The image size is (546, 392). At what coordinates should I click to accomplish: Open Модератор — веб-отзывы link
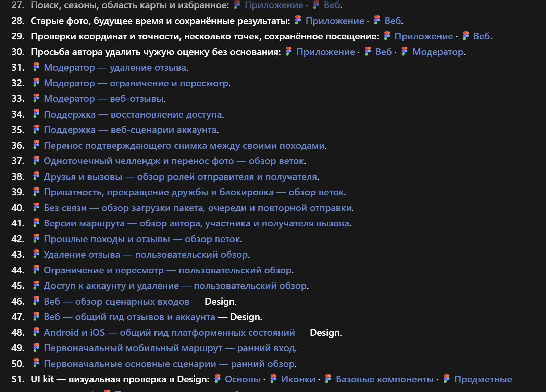[x=104, y=99]
